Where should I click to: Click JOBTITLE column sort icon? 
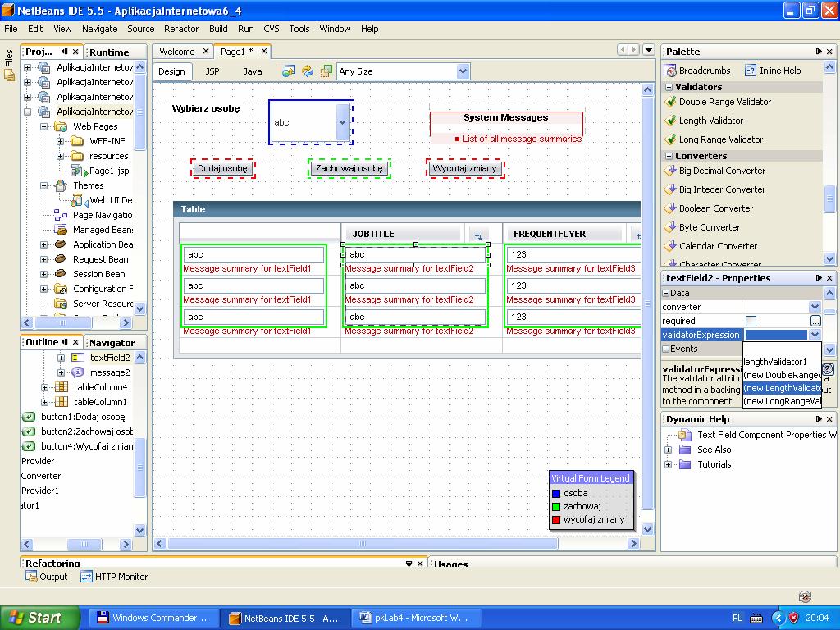click(x=478, y=235)
